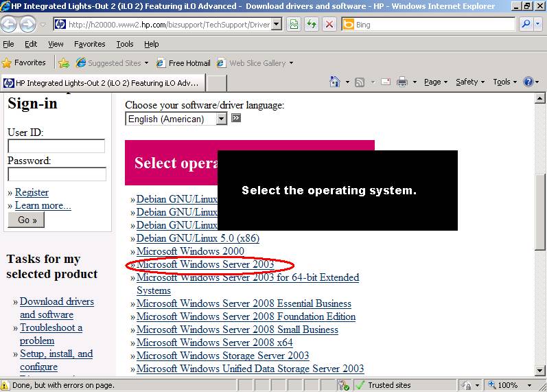The height and width of the screenshot is (392, 547).
Task: Open the Learn more... link
Action: pos(43,205)
